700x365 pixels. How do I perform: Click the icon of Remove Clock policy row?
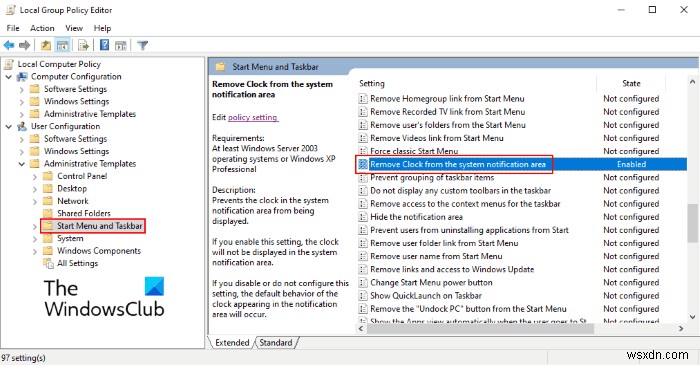[363, 164]
